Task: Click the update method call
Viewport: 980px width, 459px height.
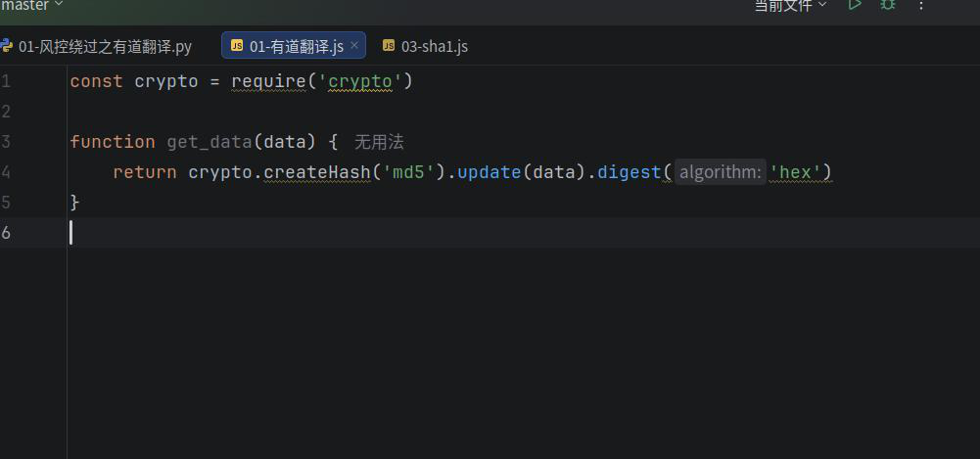Action: (x=490, y=172)
